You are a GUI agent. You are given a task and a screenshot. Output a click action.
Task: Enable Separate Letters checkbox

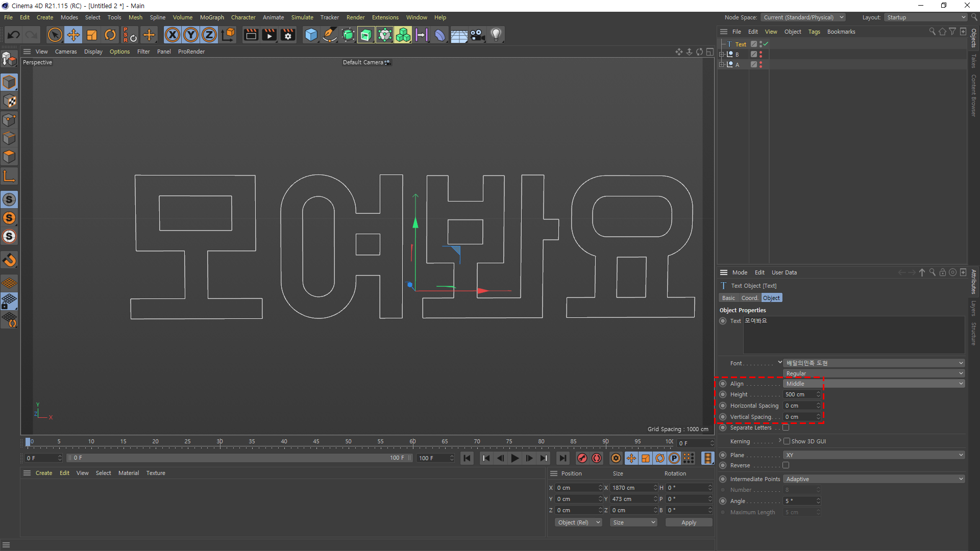tap(786, 428)
